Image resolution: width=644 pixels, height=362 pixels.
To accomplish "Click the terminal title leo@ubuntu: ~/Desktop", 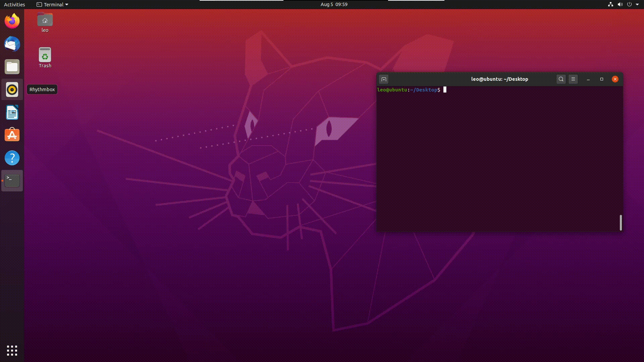I will click(499, 79).
